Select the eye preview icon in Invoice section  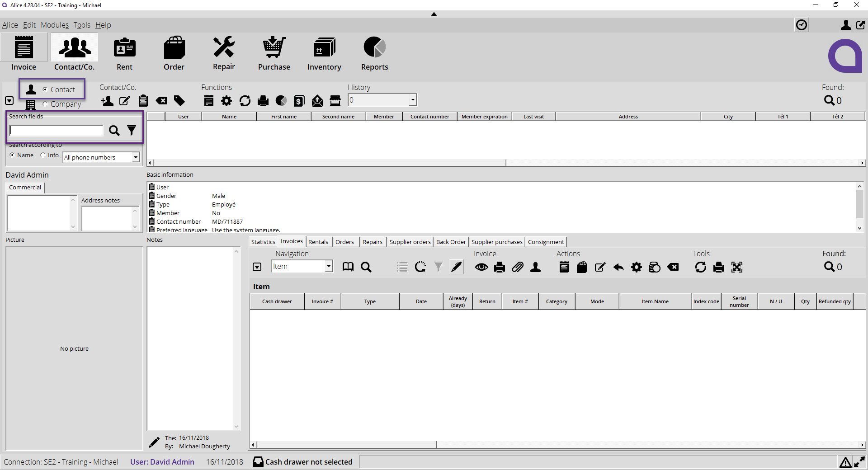pyautogui.click(x=481, y=267)
